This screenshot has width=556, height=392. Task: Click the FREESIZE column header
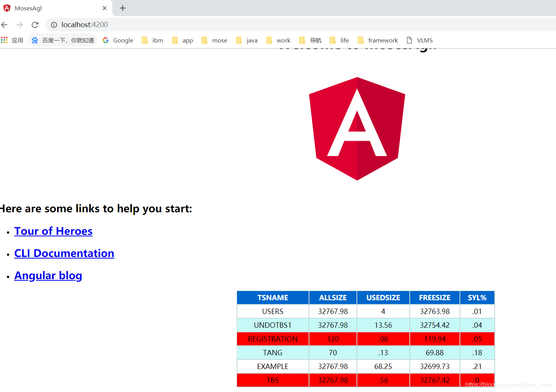click(x=435, y=298)
